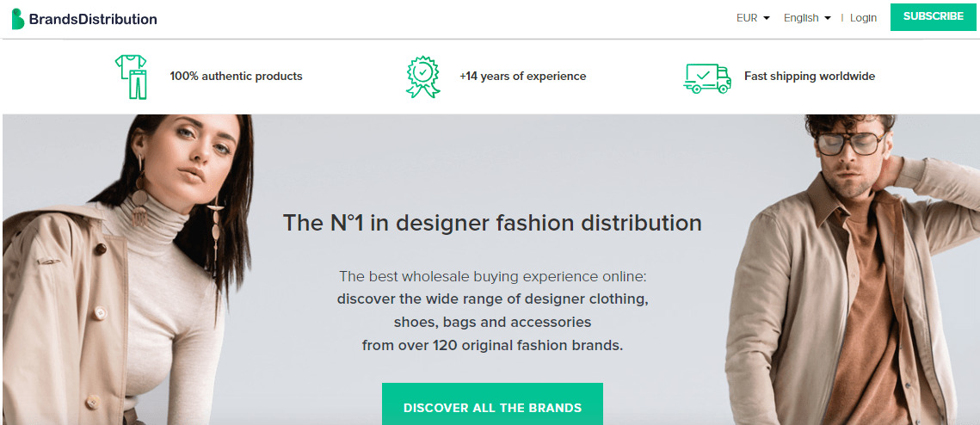
Task: Click the Login link
Action: pos(863,18)
